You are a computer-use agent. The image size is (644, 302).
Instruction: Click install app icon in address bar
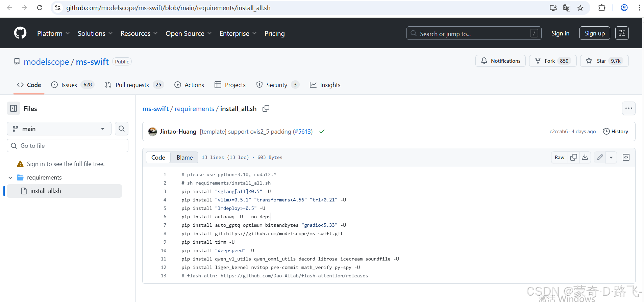click(553, 8)
